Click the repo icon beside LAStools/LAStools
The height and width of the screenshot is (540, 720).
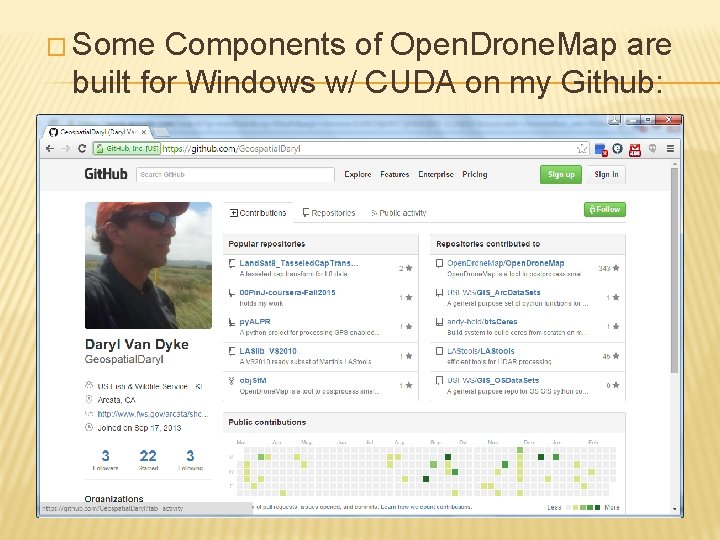[439, 351]
